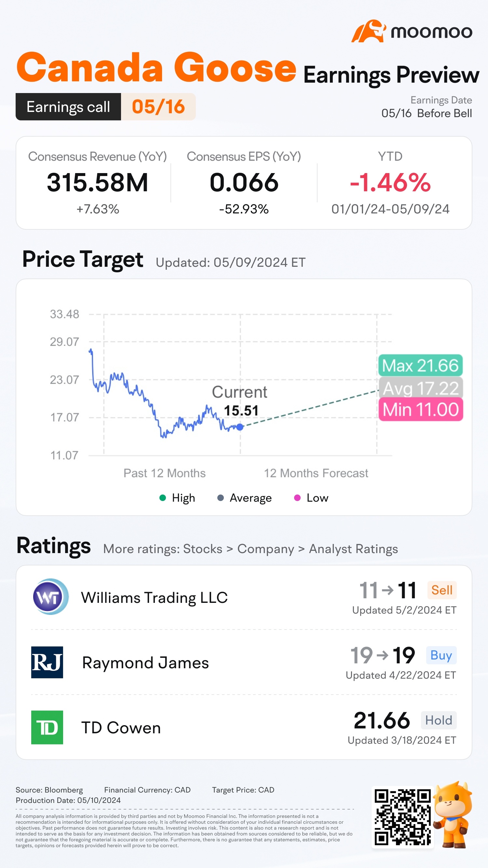
Task: Click the moomoo bull logo
Action: pos(368,31)
